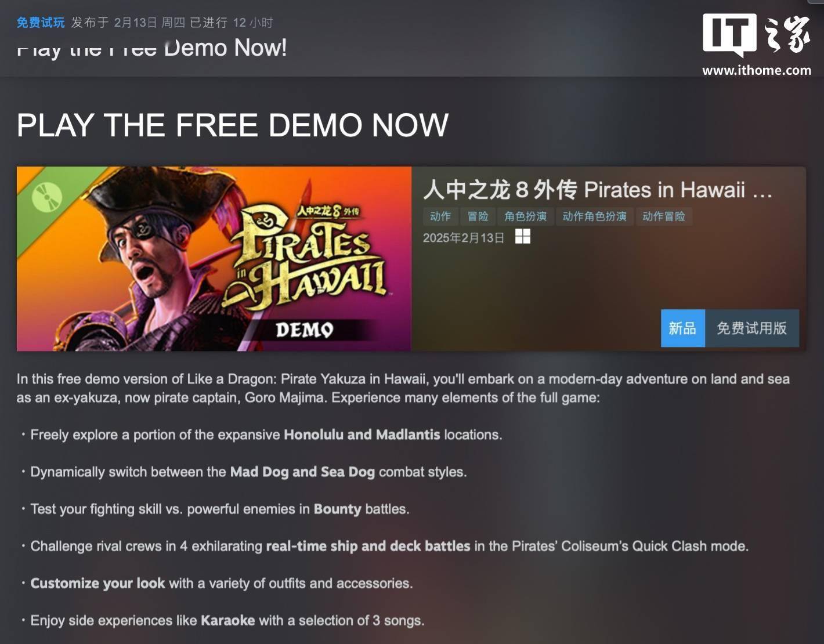This screenshot has height=644, width=824.
Task: Select the 动作角色扮演 tag
Action: pos(594,216)
